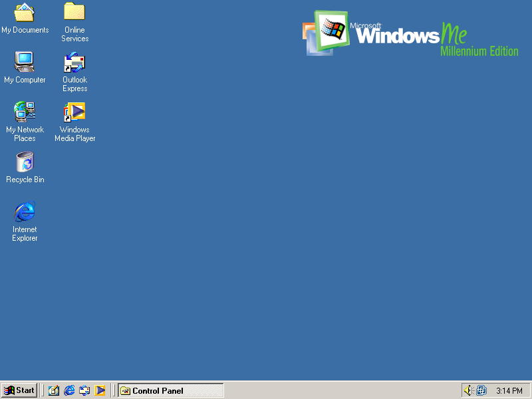Image resolution: width=532 pixels, height=399 pixels.
Task: Select the Online Services folder icon
Action: [x=74, y=13]
